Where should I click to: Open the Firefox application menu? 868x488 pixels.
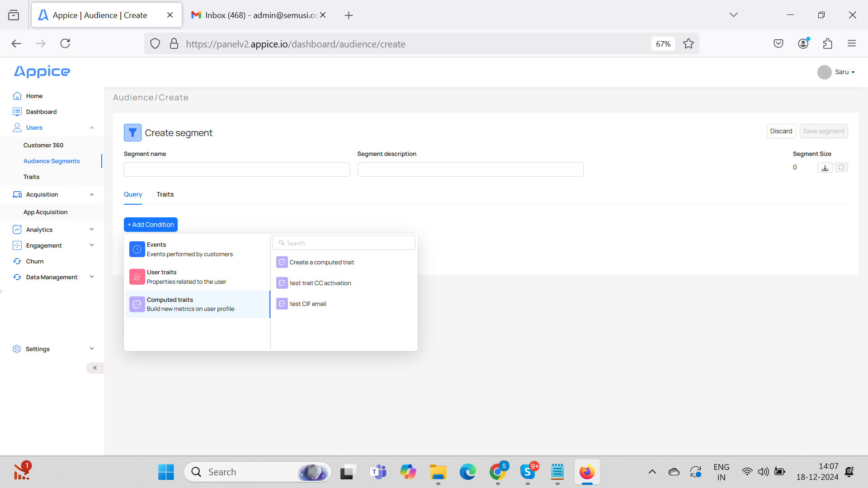click(x=852, y=43)
